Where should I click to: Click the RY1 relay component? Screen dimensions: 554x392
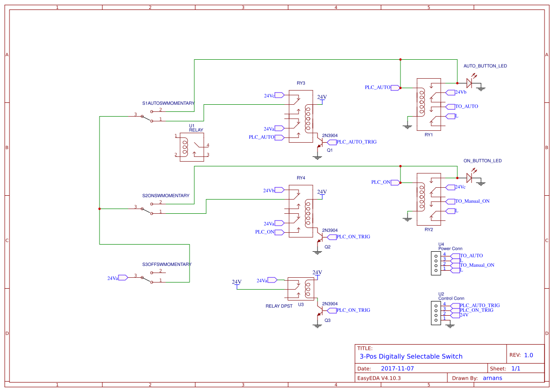point(428,104)
